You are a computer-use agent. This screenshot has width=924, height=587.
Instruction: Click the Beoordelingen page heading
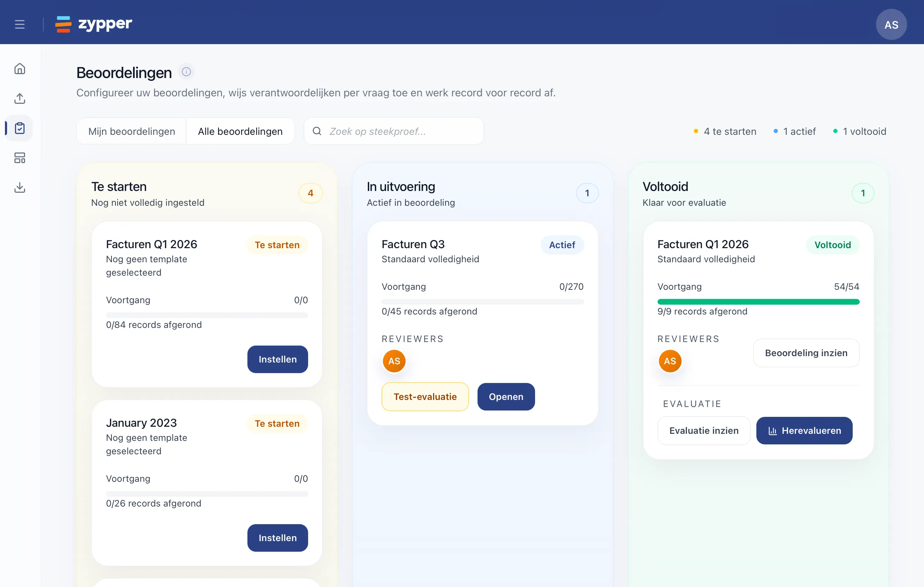tap(124, 72)
